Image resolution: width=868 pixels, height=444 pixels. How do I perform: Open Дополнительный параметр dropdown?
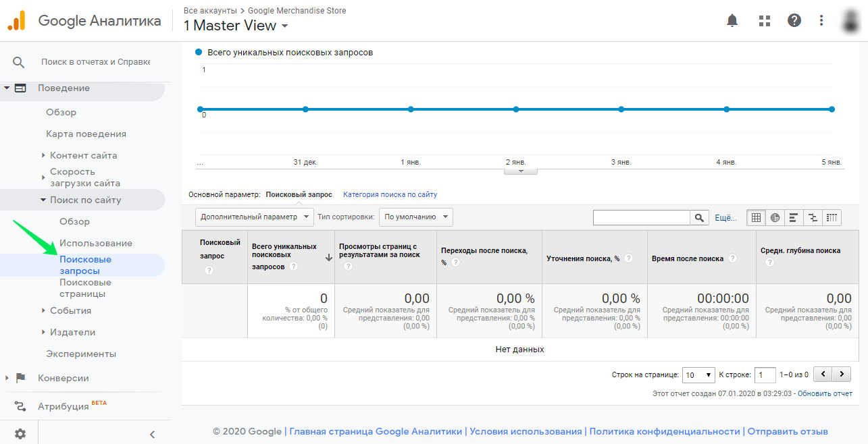tap(255, 217)
